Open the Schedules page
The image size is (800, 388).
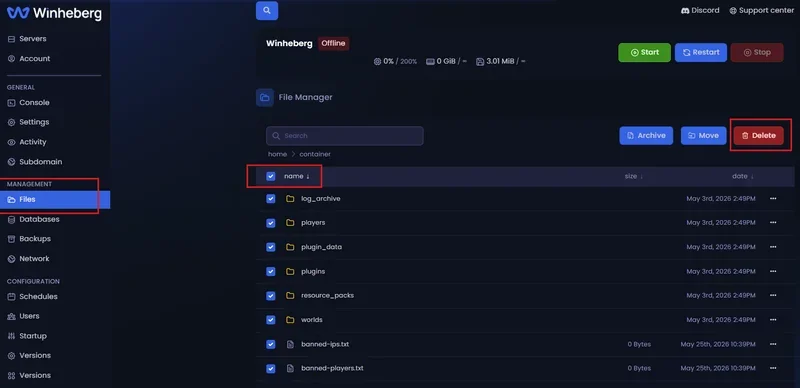pos(33,297)
